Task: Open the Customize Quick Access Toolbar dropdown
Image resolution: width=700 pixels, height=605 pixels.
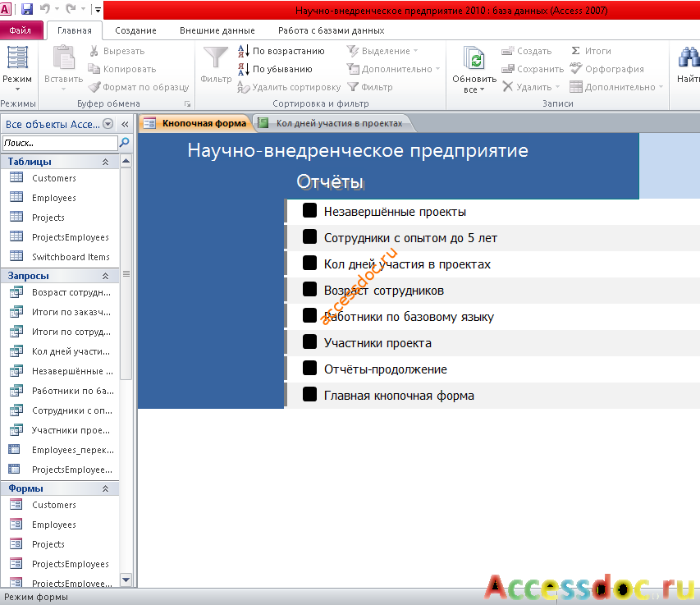Action: (98, 9)
